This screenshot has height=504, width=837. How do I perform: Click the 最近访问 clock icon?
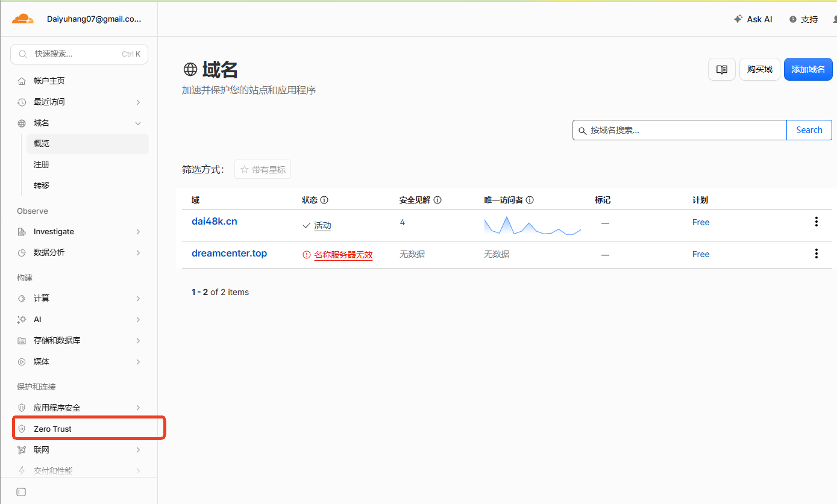pos(22,102)
